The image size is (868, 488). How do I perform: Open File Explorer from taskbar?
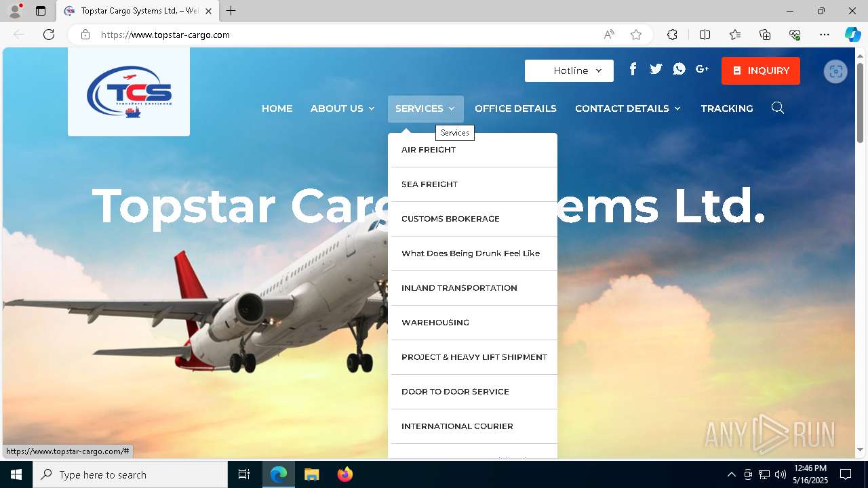point(311,474)
